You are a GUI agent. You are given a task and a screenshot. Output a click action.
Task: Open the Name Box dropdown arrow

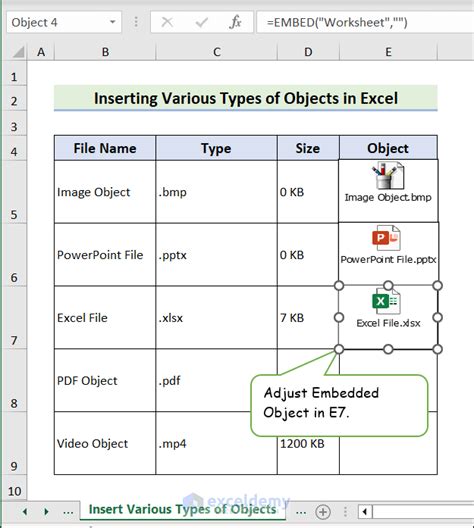coord(113,22)
